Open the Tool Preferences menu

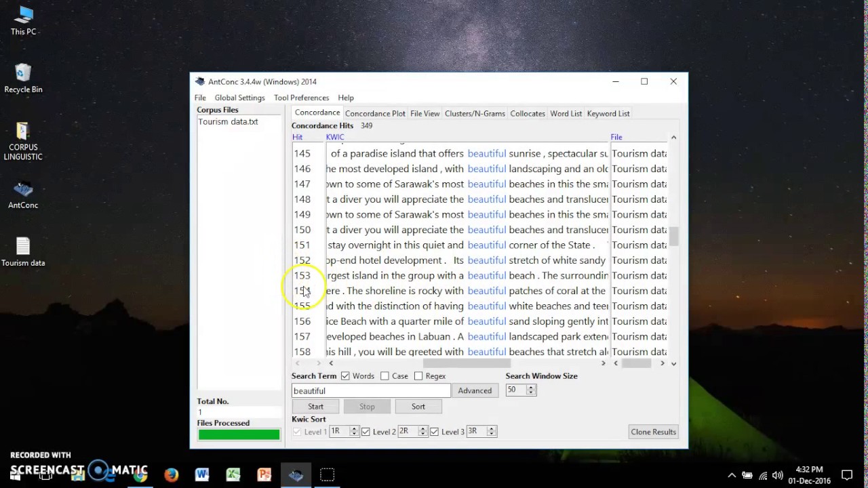coord(301,98)
